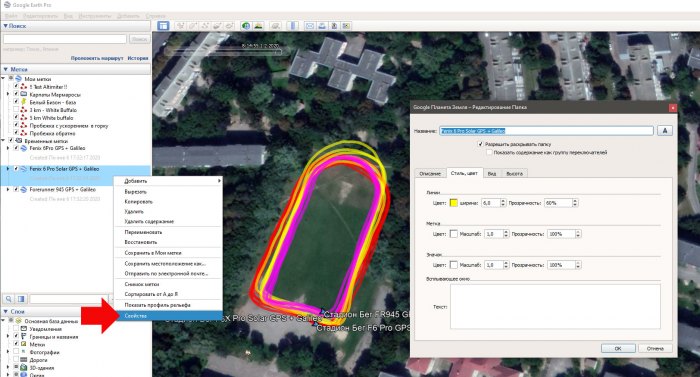This screenshot has height=377, width=700.
Task: Click the 3D-здания layer icon
Action: pos(24,368)
